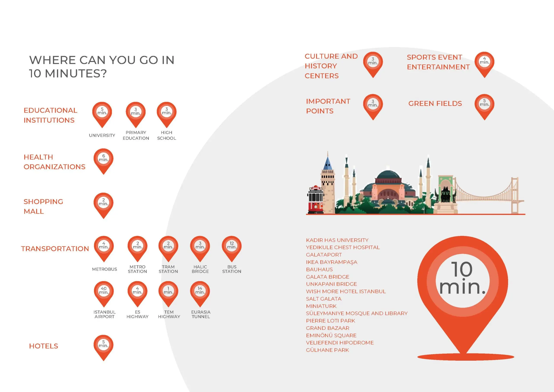Viewport: 554px width, 392px height.
Task: Click the "PRIMARY EDUCATION" caption text
Action: point(136,136)
